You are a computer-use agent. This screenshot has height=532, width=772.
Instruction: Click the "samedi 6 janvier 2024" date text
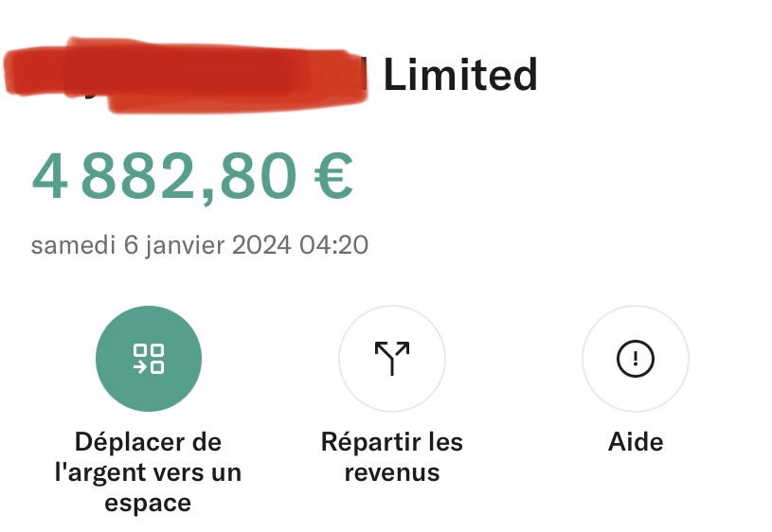point(161,245)
